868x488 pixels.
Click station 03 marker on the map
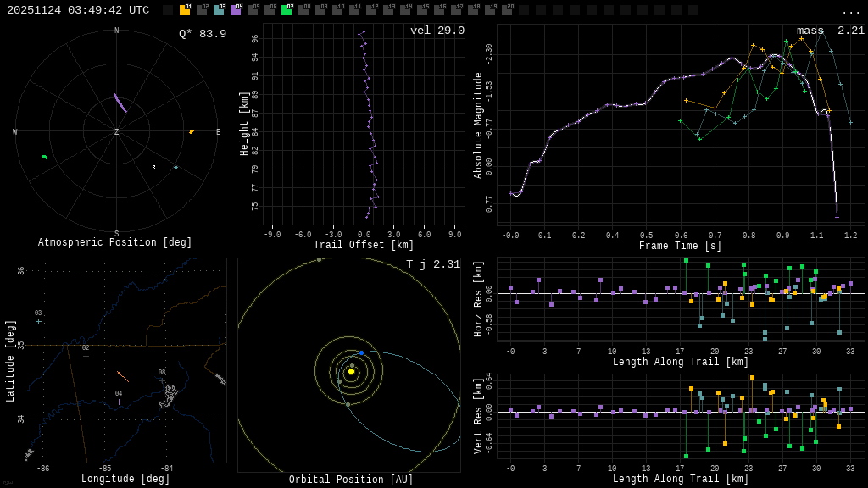(x=38, y=321)
